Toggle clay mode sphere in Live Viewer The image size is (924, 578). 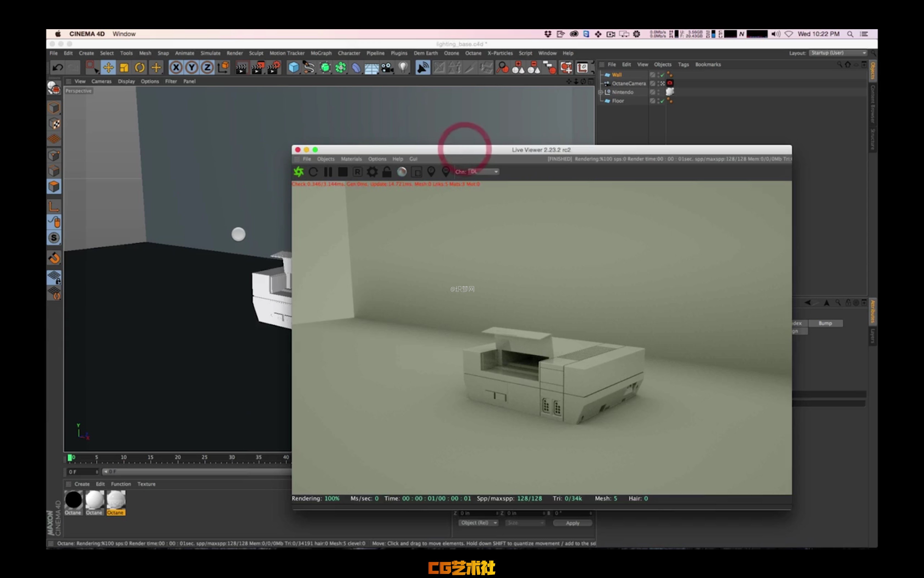(x=402, y=172)
